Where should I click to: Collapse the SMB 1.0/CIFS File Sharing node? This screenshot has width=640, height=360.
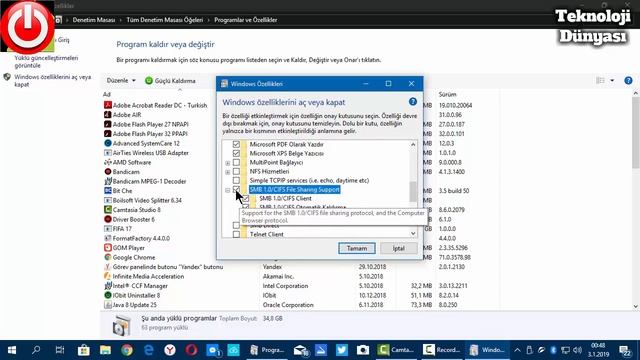point(227,190)
